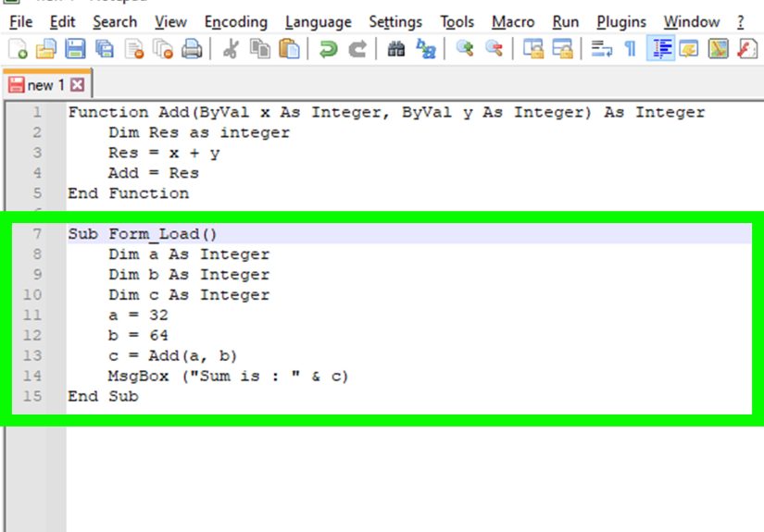Select the 'new 1' document tab
The height and width of the screenshot is (532, 764).
[x=45, y=85]
